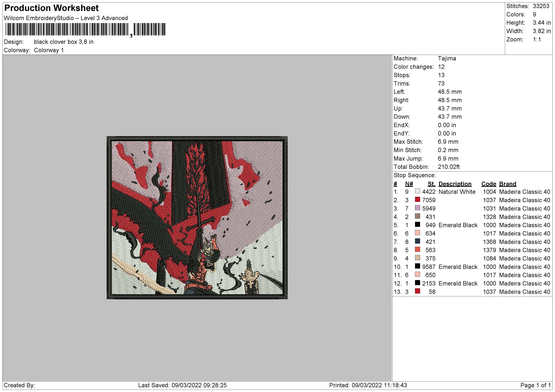
Task: Click the 'Code' column header
Action: pos(489,184)
